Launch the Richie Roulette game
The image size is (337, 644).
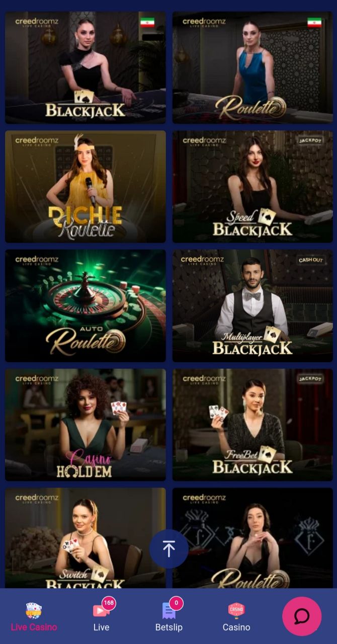[x=86, y=187]
